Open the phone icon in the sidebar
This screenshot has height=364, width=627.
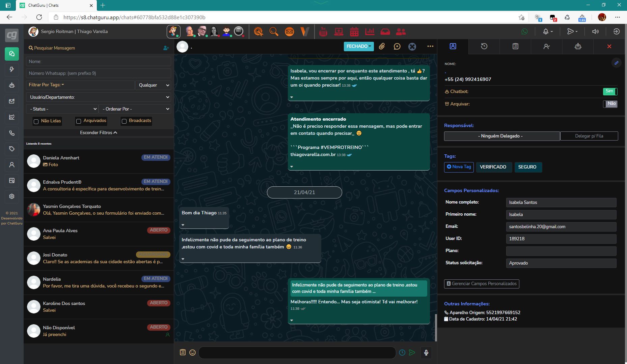click(x=12, y=133)
